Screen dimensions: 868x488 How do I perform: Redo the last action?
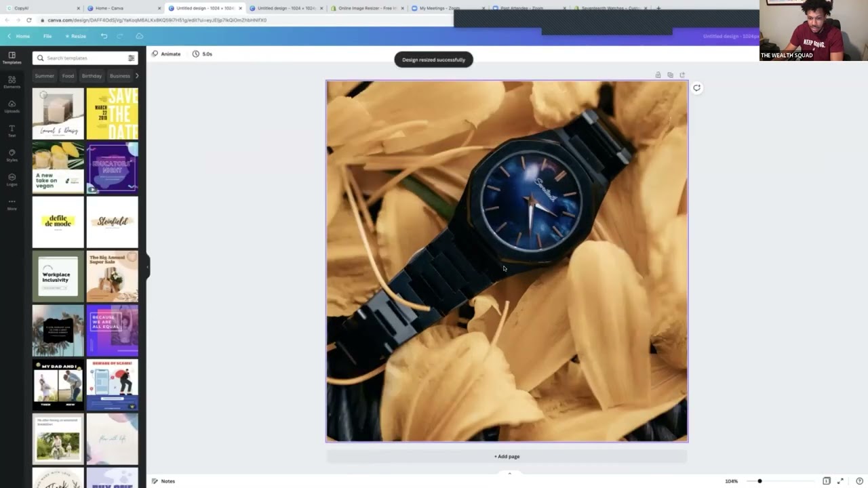(x=120, y=36)
